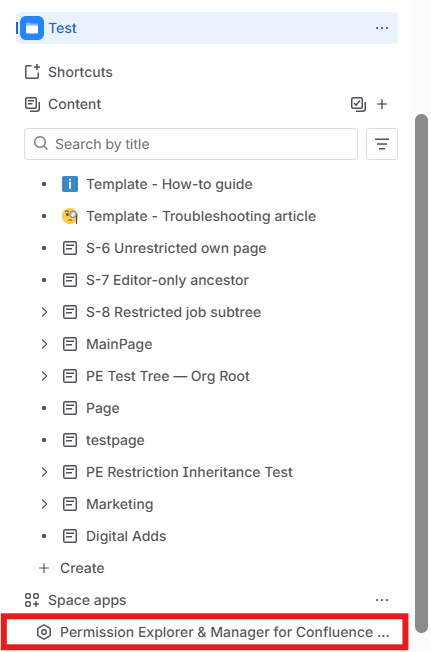The image size is (431, 652).
Task: Click page icon beside Digital Adds
Action: pyautogui.click(x=70, y=536)
